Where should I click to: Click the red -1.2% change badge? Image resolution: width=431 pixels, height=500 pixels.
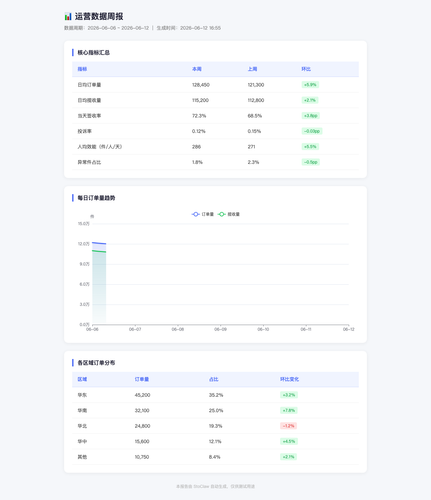tap(288, 426)
